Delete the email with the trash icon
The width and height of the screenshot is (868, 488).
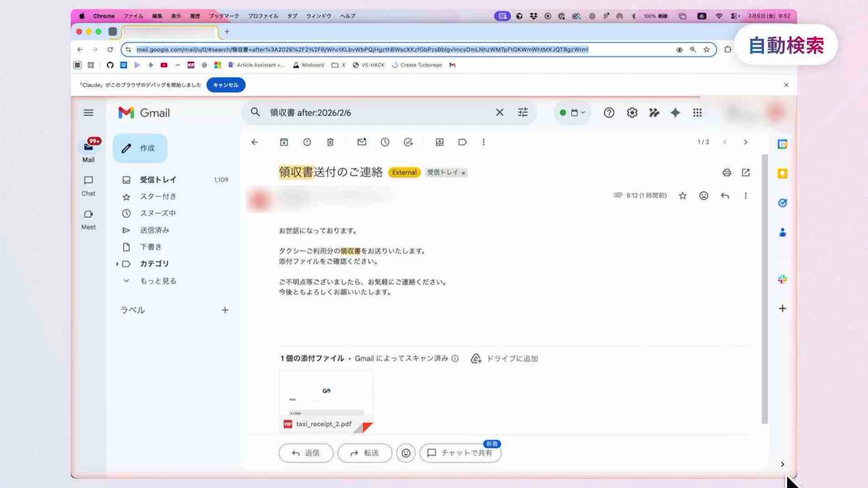(x=330, y=142)
